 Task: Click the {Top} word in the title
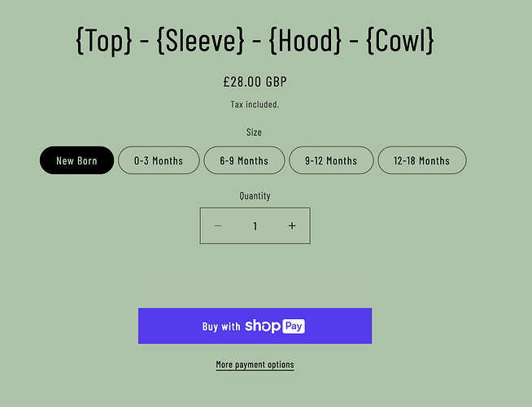tap(103, 42)
